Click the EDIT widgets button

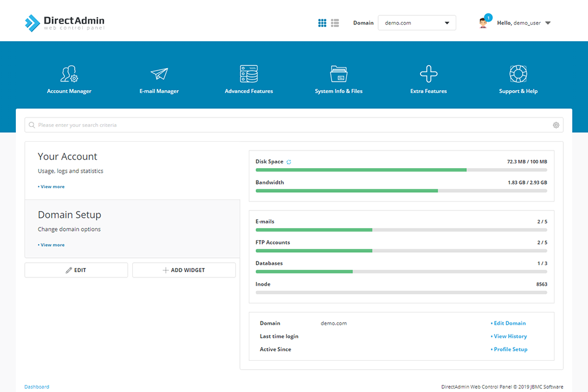coord(76,270)
